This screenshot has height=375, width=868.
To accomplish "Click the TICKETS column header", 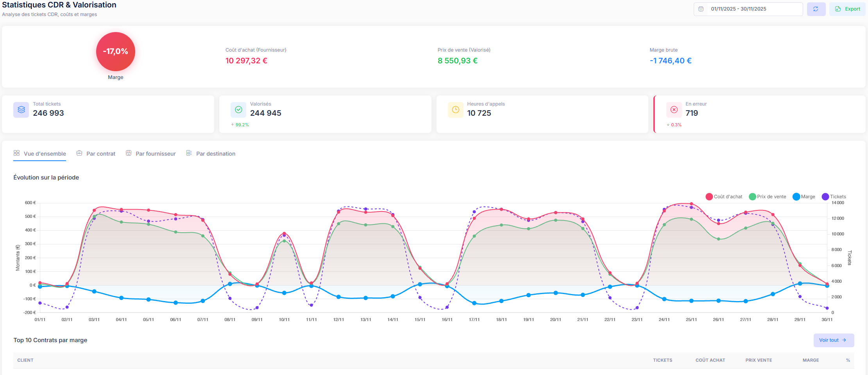I will pos(662,360).
